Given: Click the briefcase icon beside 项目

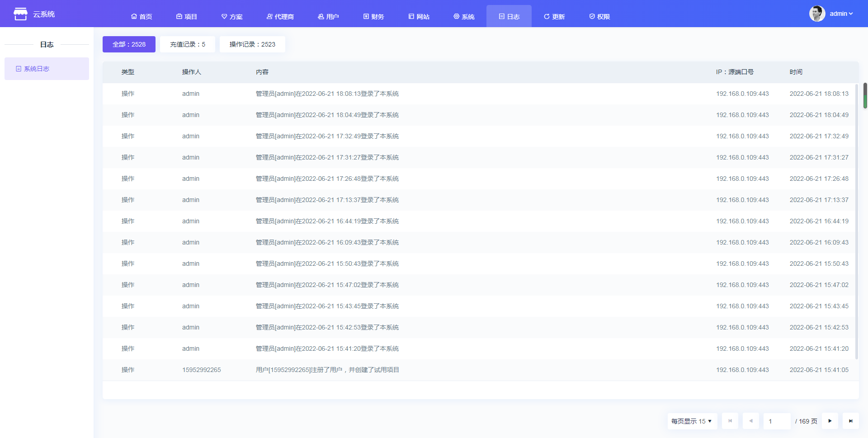Looking at the screenshot, I should pos(179,17).
